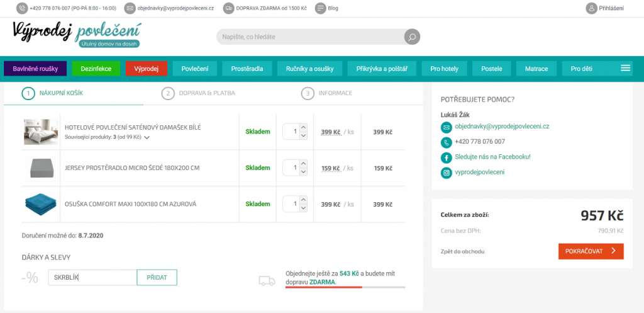Click the grey Jersey sheet thumbnail
The width and height of the screenshot is (644, 313).
tap(41, 168)
